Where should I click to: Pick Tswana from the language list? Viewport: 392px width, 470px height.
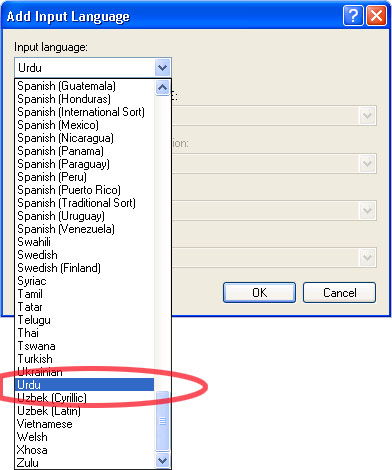pos(85,346)
